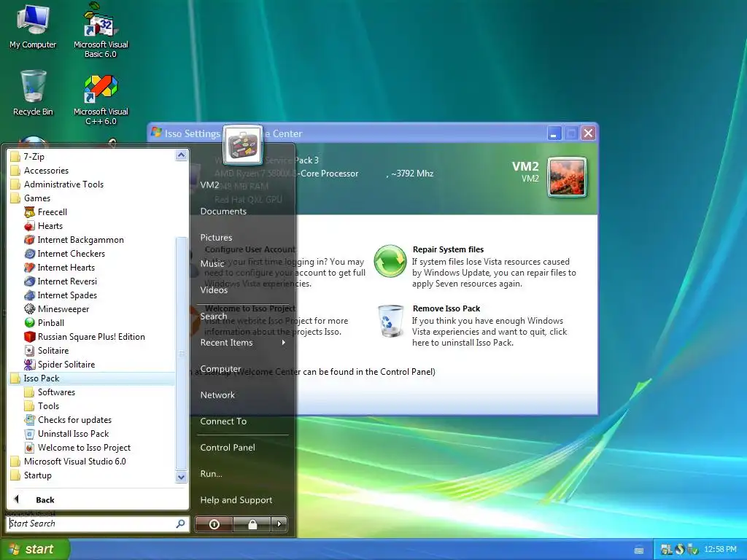Image resolution: width=747 pixels, height=560 pixels.
Task: Click the search magnifier icon
Action: point(180,524)
